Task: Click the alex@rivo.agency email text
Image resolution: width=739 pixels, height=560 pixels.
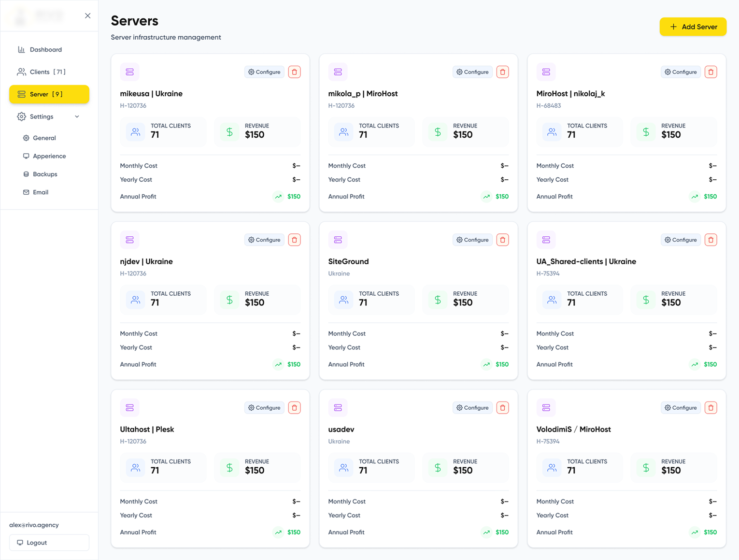Action: tap(33, 525)
